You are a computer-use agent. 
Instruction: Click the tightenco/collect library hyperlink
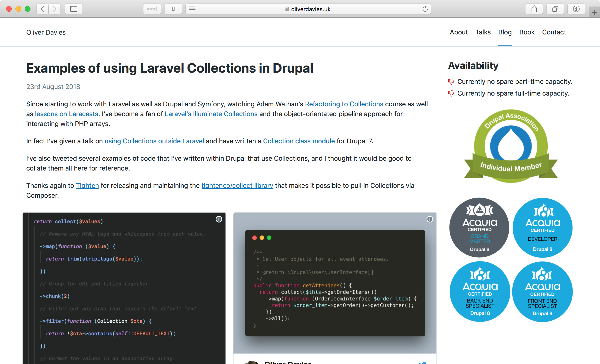(237, 186)
